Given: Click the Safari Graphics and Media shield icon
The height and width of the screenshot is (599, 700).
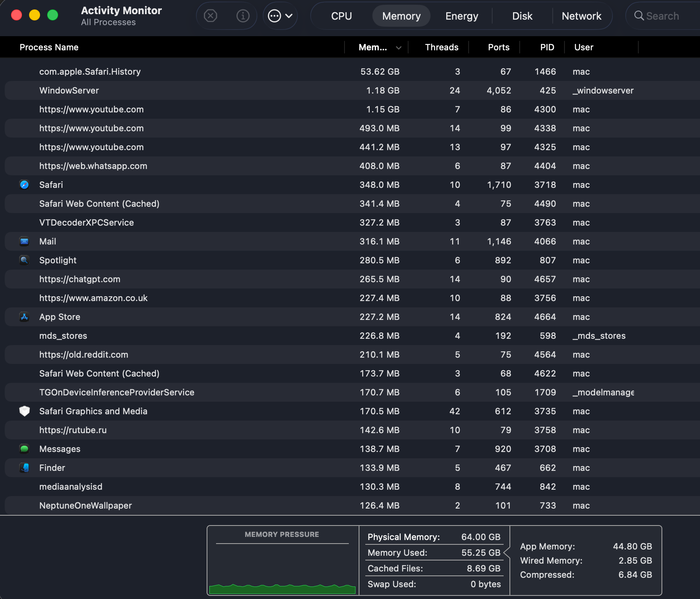Looking at the screenshot, I should click(24, 411).
